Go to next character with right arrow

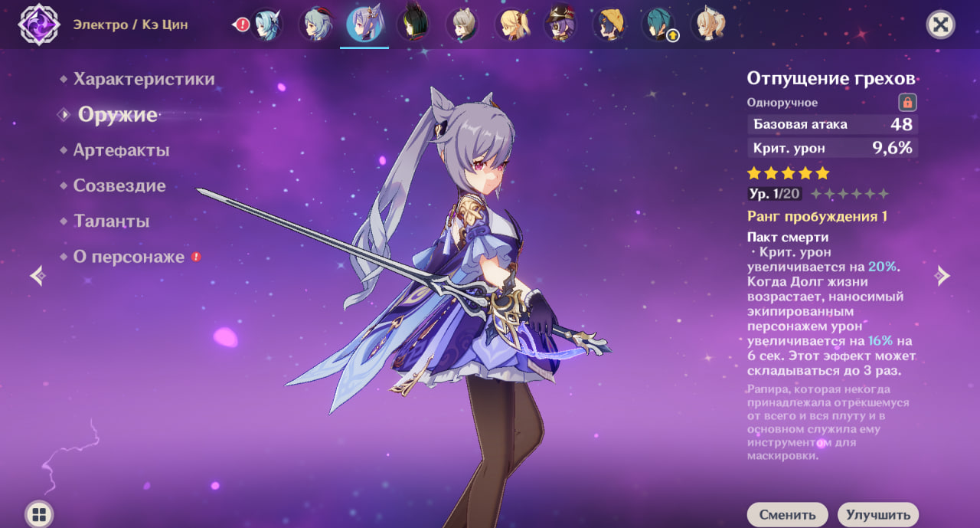(x=942, y=275)
